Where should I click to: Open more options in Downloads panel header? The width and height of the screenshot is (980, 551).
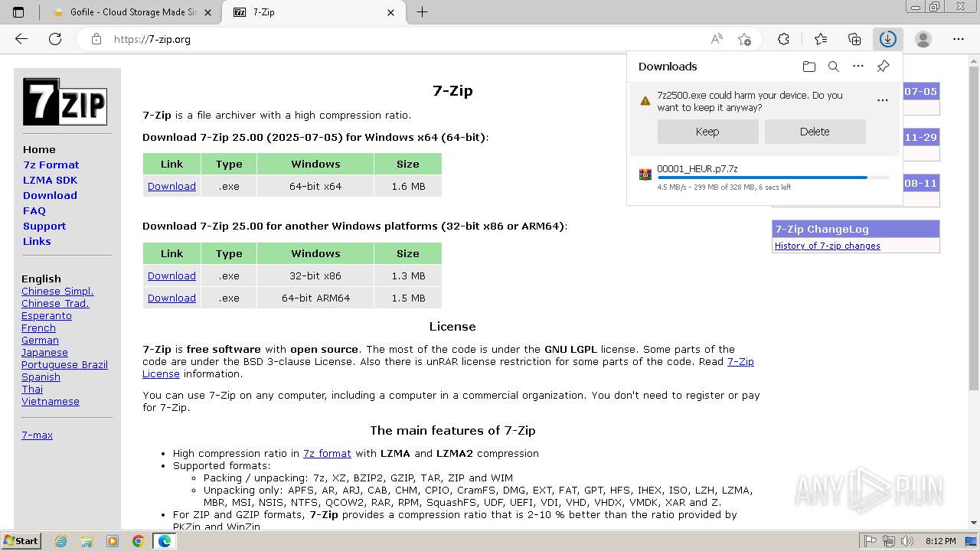(x=858, y=67)
